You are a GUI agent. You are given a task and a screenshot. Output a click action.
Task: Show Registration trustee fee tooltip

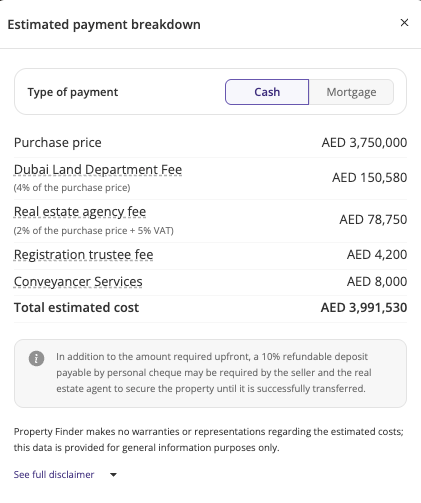(83, 255)
